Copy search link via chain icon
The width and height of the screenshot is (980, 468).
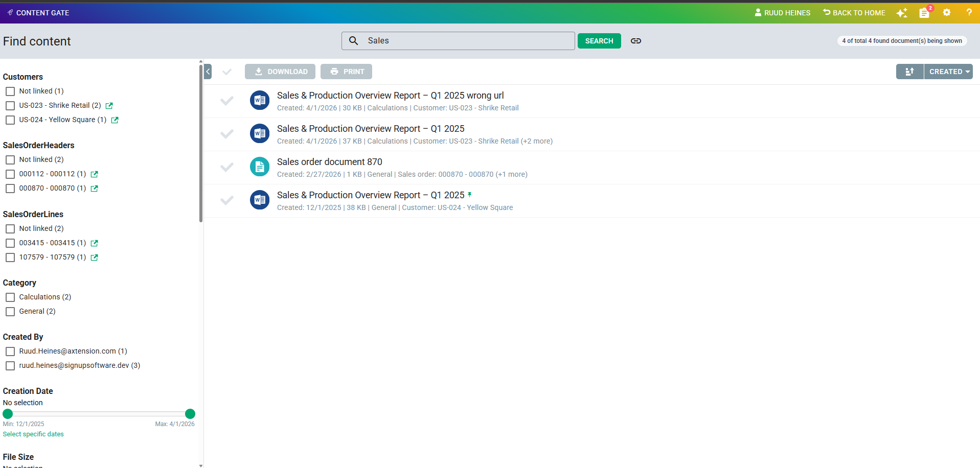point(636,41)
